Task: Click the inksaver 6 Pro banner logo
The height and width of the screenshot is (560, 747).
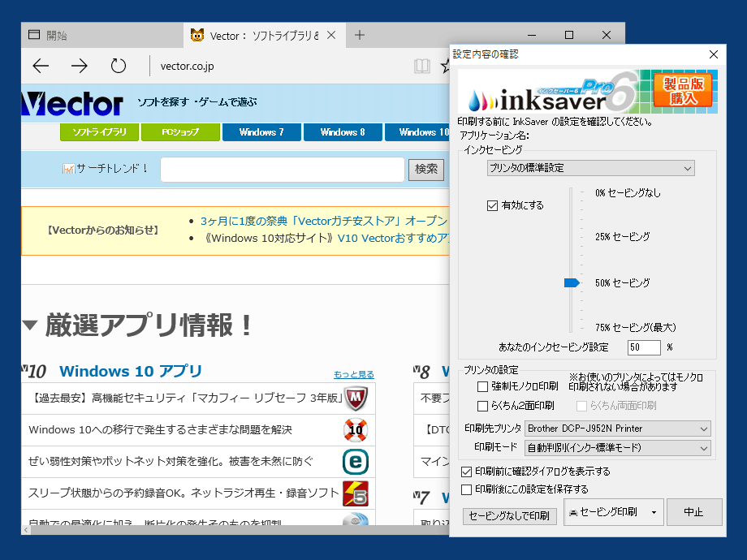Action: [x=553, y=93]
